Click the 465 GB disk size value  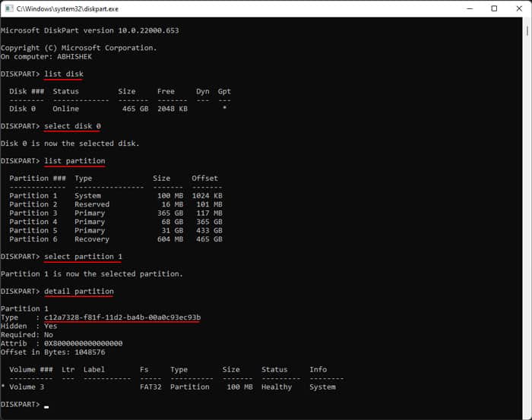pos(135,109)
